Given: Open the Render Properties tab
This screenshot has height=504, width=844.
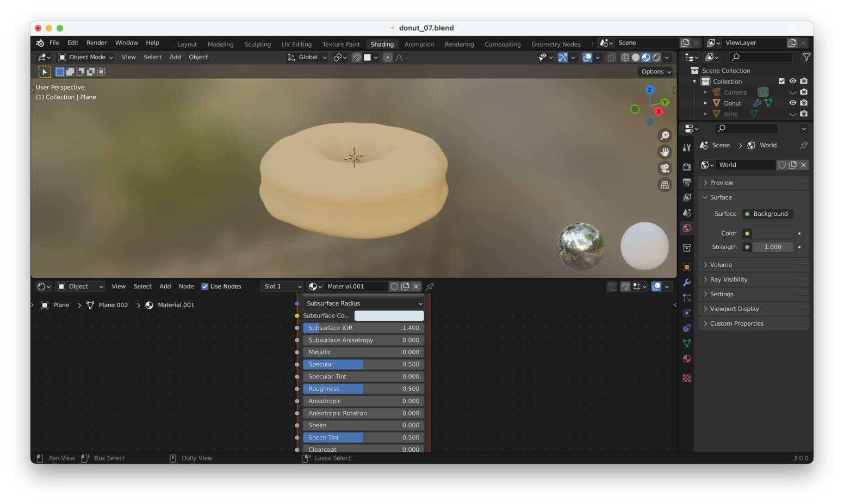Looking at the screenshot, I should coord(686,166).
